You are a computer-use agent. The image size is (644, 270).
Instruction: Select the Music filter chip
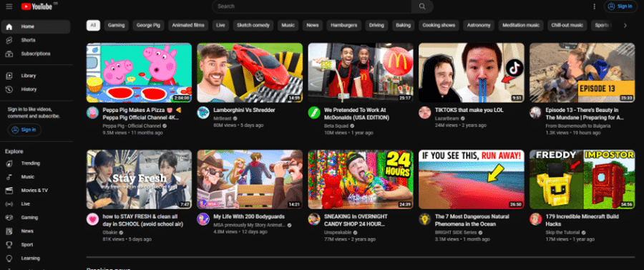(x=288, y=26)
